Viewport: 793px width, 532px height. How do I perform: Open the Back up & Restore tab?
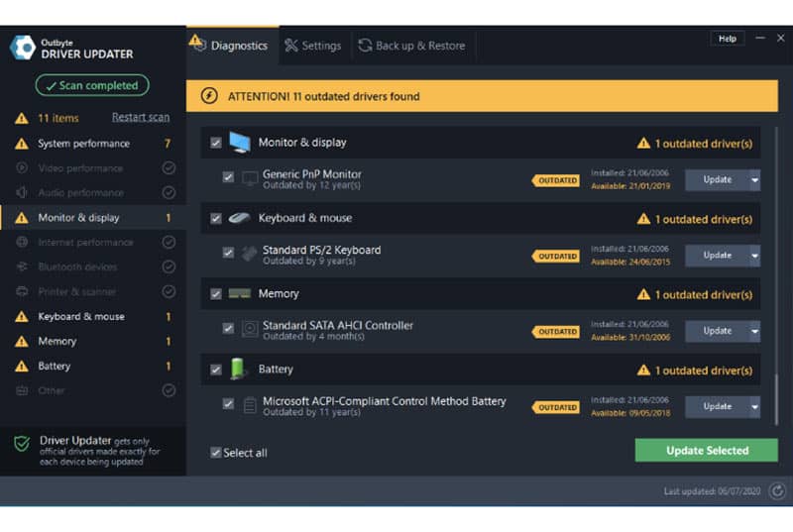pyautogui.click(x=412, y=46)
